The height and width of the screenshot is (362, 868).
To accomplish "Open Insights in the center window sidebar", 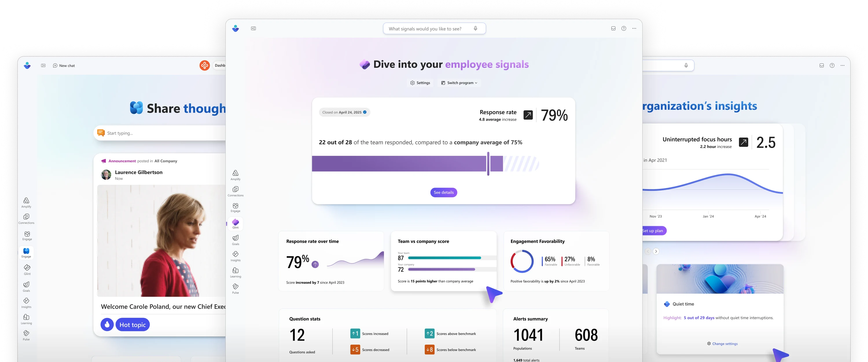I will point(236,256).
